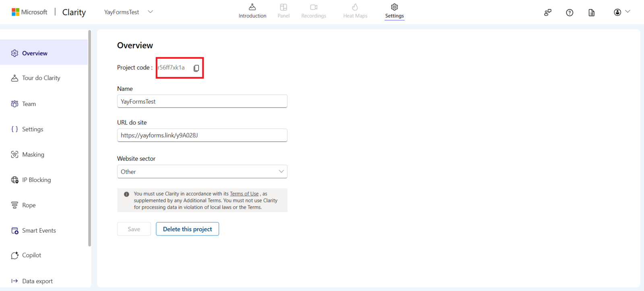Click the Delete this project button
Image resolution: width=644 pixels, height=291 pixels.
pos(187,229)
